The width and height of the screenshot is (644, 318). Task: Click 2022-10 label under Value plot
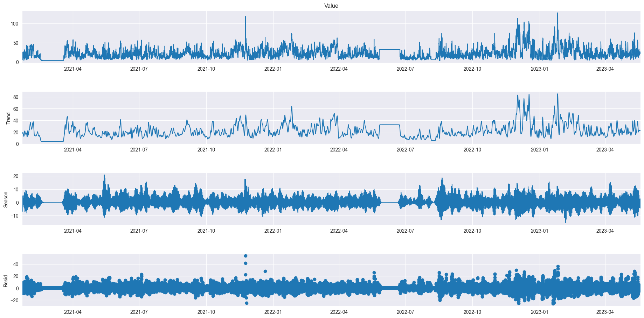pyautogui.click(x=472, y=69)
